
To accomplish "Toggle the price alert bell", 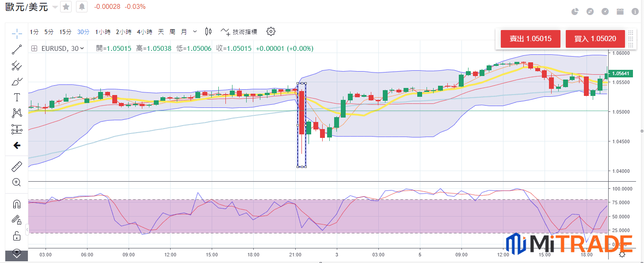I will tap(82, 7).
